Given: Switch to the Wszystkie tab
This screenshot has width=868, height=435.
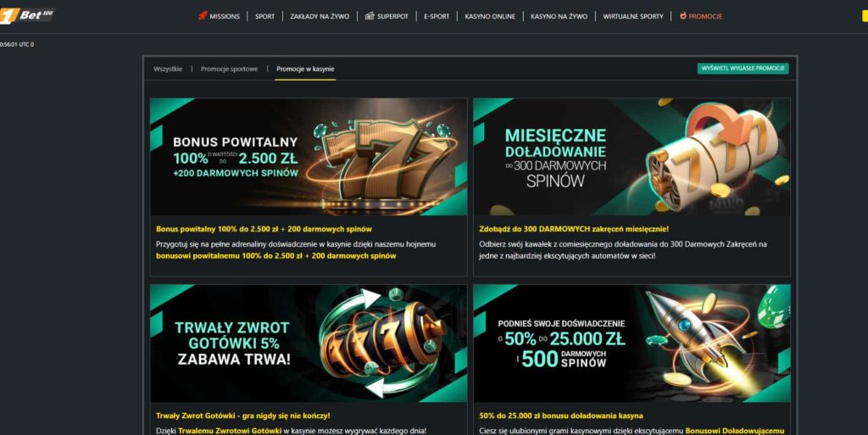Looking at the screenshot, I should pos(168,70).
